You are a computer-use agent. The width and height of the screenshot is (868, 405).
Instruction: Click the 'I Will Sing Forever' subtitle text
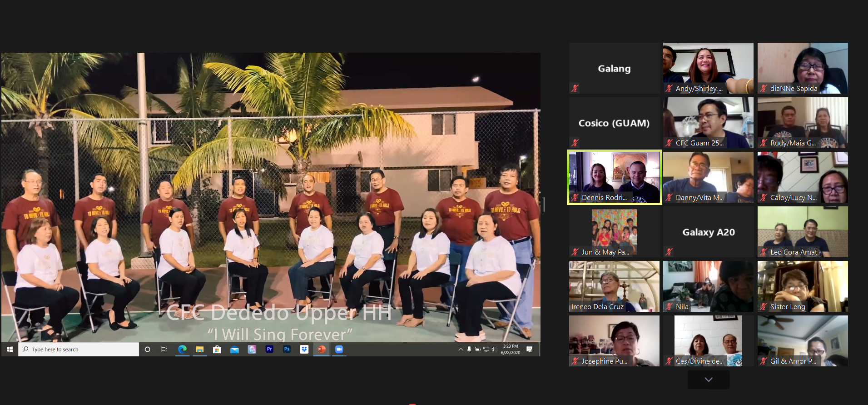click(x=280, y=335)
